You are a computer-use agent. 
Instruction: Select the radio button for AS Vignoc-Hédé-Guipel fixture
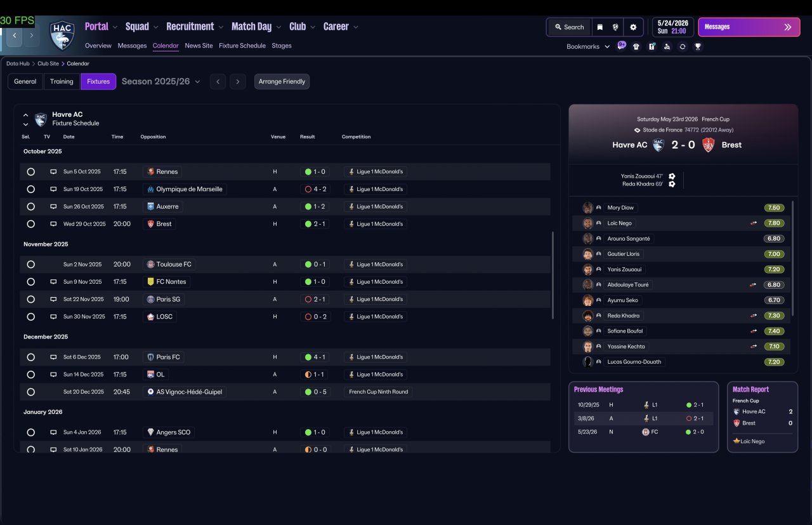point(30,392)
